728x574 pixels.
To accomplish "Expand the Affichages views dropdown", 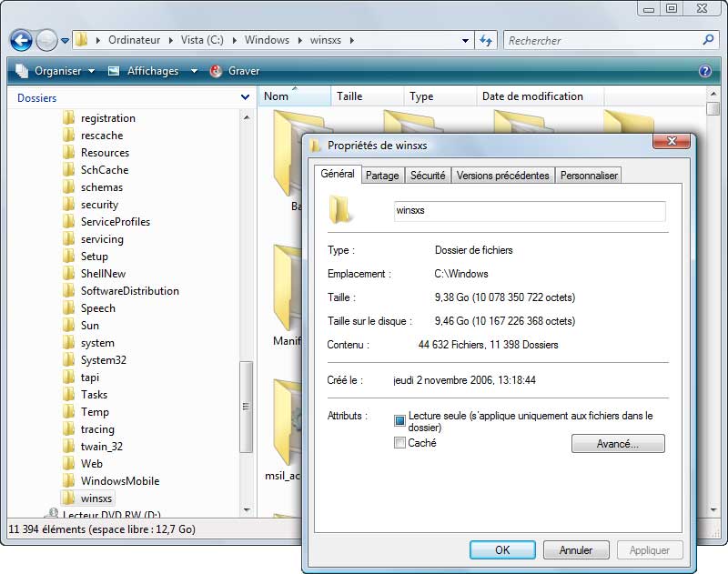I will (151, 71).
